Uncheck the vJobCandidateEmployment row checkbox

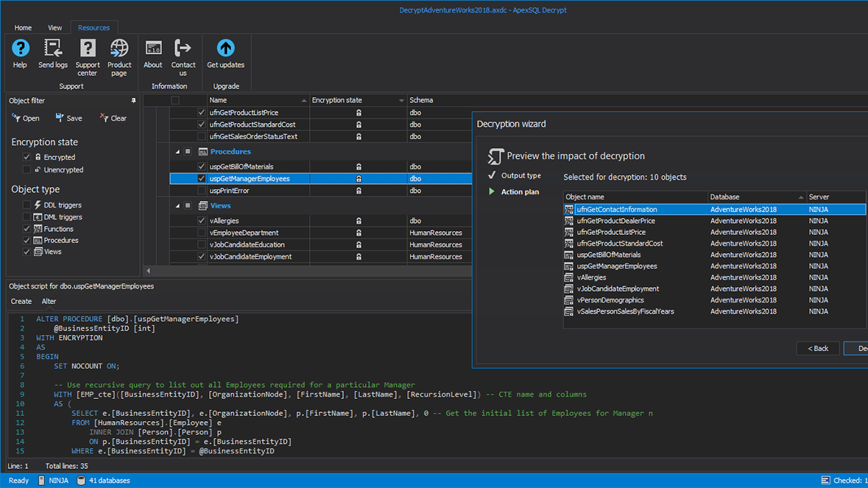pos(202,257)
